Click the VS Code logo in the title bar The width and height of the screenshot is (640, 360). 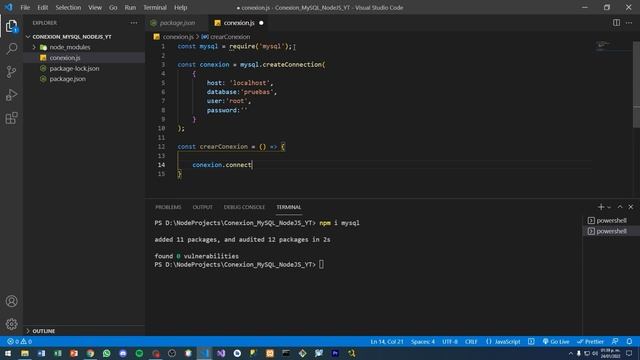coord(9,7)
